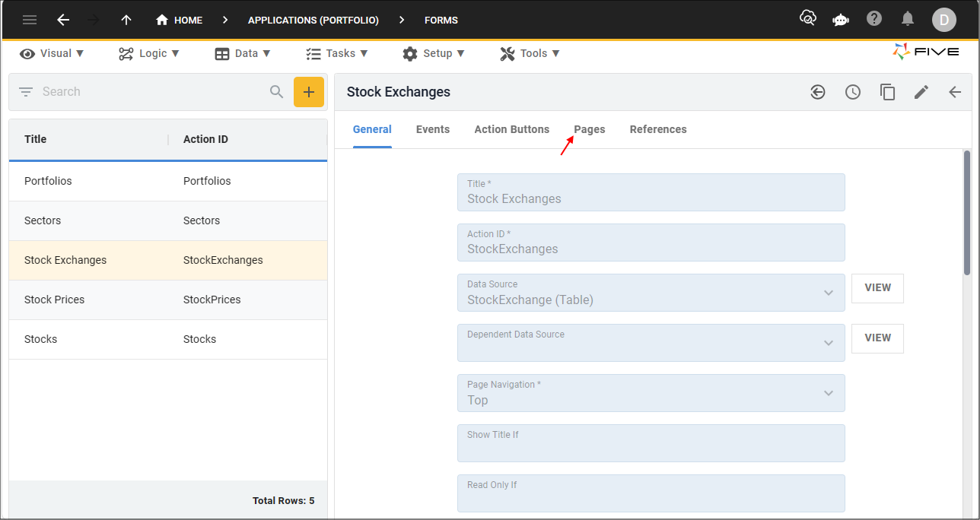Click the Show Title If field
The height and width of the screenshot is (520, 980).
click(651, 443)
